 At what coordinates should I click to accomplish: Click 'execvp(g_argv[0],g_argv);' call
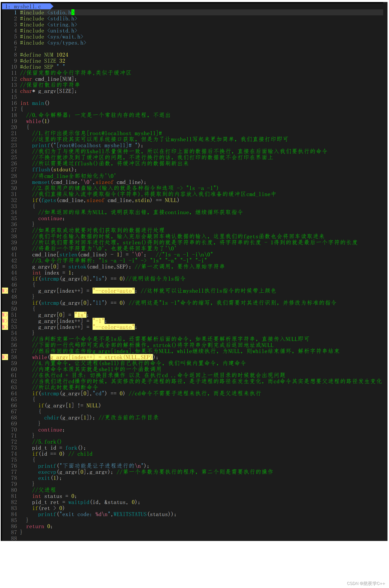click(76, 472)
